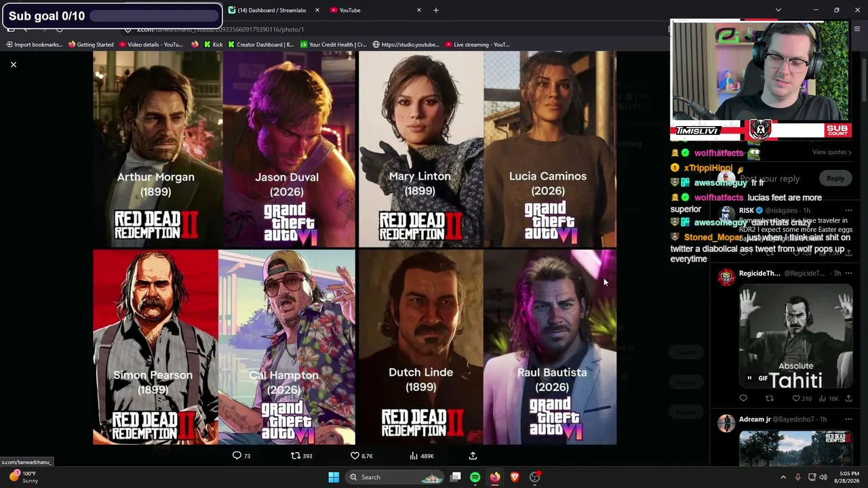The width and height of the screenshot is (868, 488).
Task: Share RegicideTh's GIF post
Action: tap(848, 399)
